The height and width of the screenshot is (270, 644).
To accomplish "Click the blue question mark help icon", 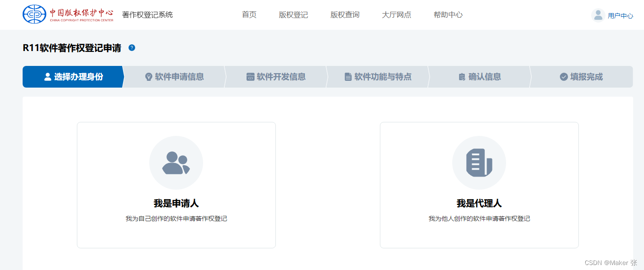I will point(132,48).
